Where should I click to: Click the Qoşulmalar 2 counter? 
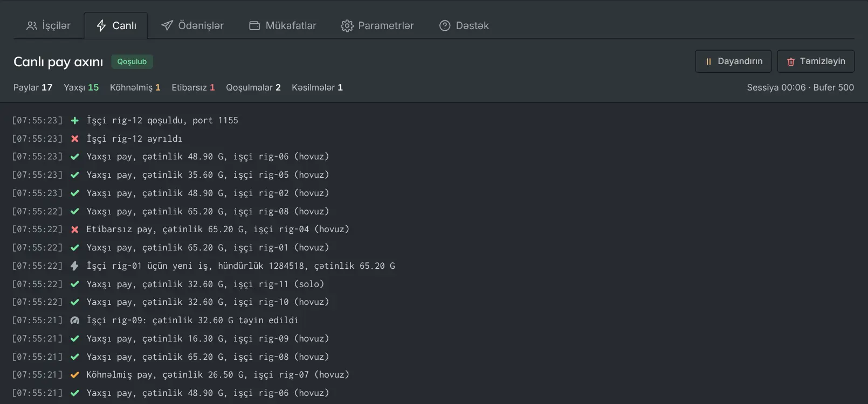pos(253,88)
